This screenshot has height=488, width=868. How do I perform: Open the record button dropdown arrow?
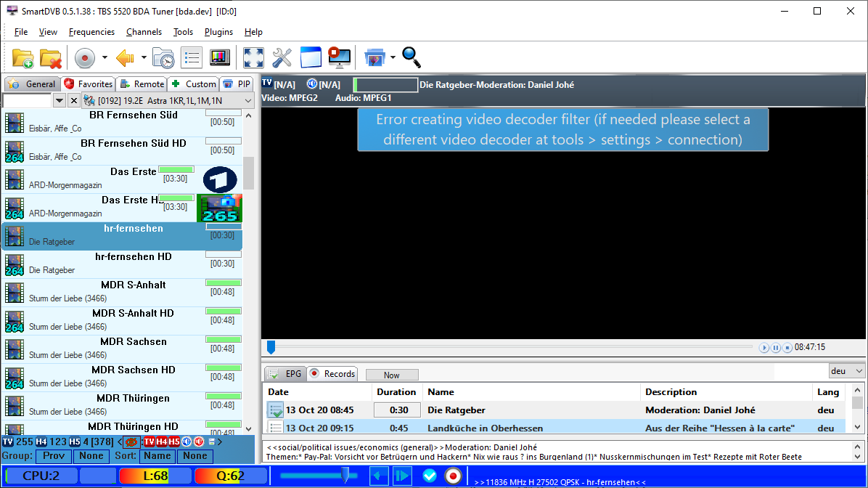pyautogui.click(x=104, y=57)
